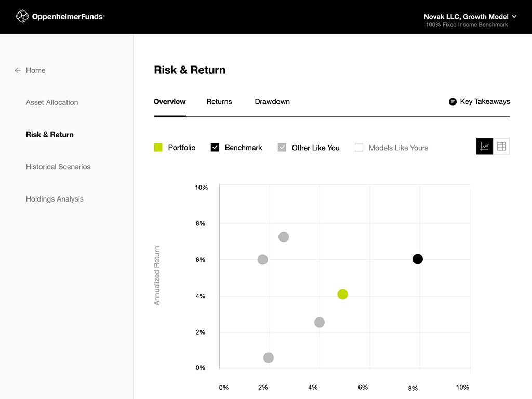Toggle the Benchmark checkbox
Image resolution: width=532 pixels, height=399 pixels.
click(215, 148)
